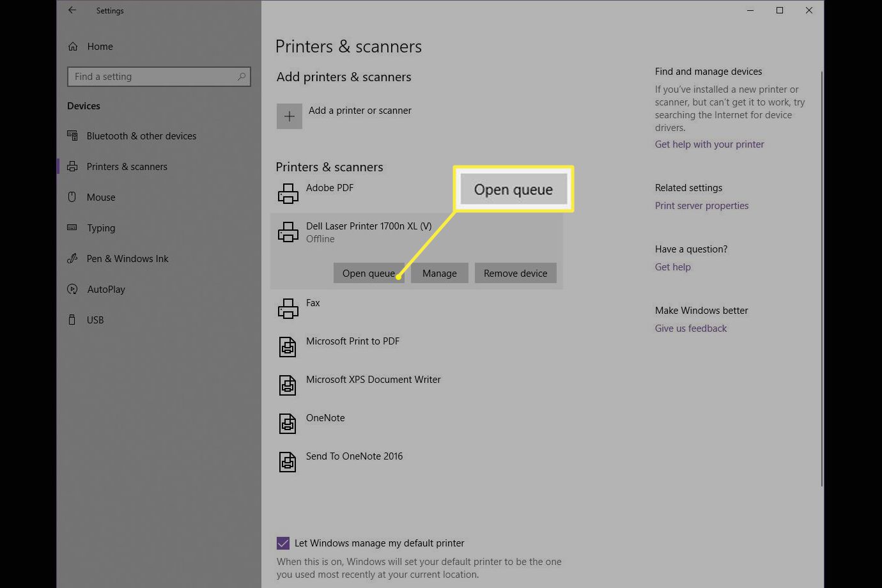Open the print queue for the Dell printer
Image resolution: width=882 pixels, height=588 pixels.
click(x=369, y=273)
